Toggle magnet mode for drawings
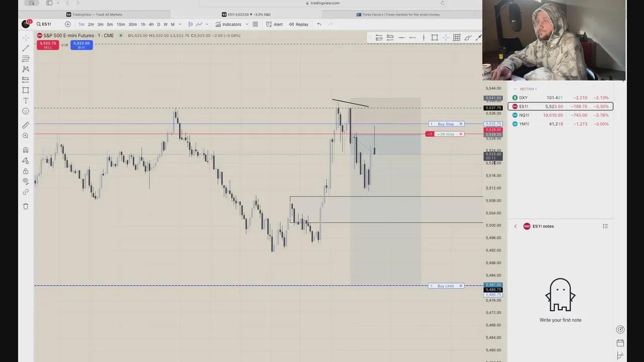The image size is (644, 362). click(26, 150)
